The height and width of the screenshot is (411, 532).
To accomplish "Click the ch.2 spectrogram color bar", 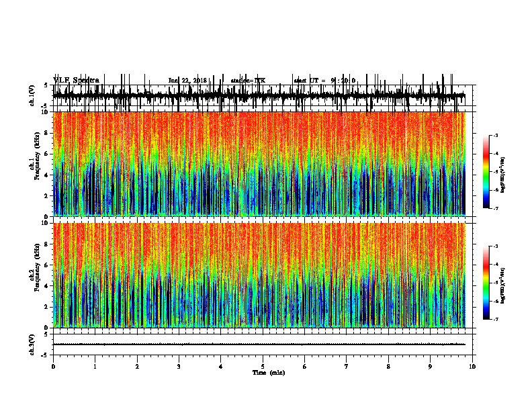I will pos(486,283).
